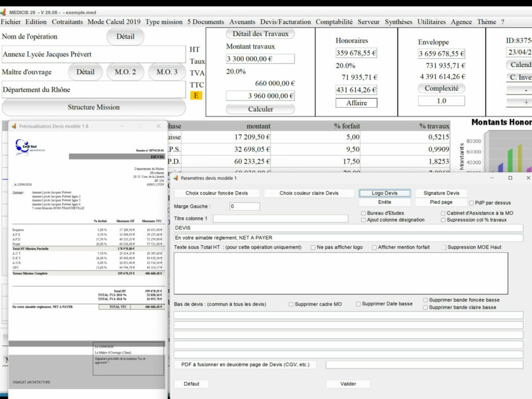Screen dimensions: 532x399
Task: Click the Logo Devis button
Action: click(384, 193)
